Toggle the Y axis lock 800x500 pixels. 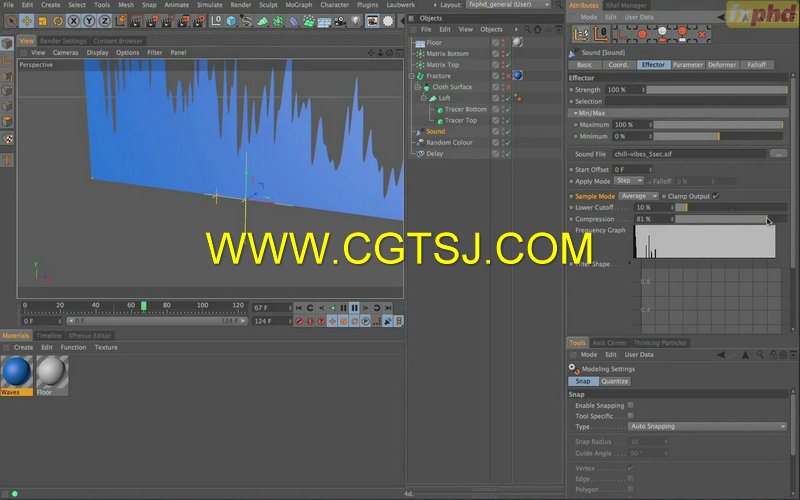pyautogui.click(x=89, y=21)
